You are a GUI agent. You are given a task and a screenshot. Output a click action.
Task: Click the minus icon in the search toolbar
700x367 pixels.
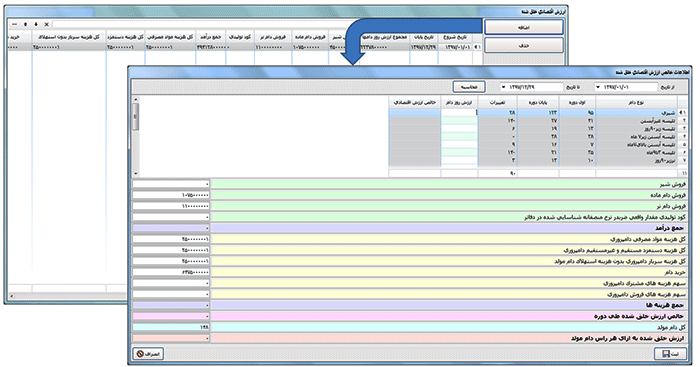[14, 24]
